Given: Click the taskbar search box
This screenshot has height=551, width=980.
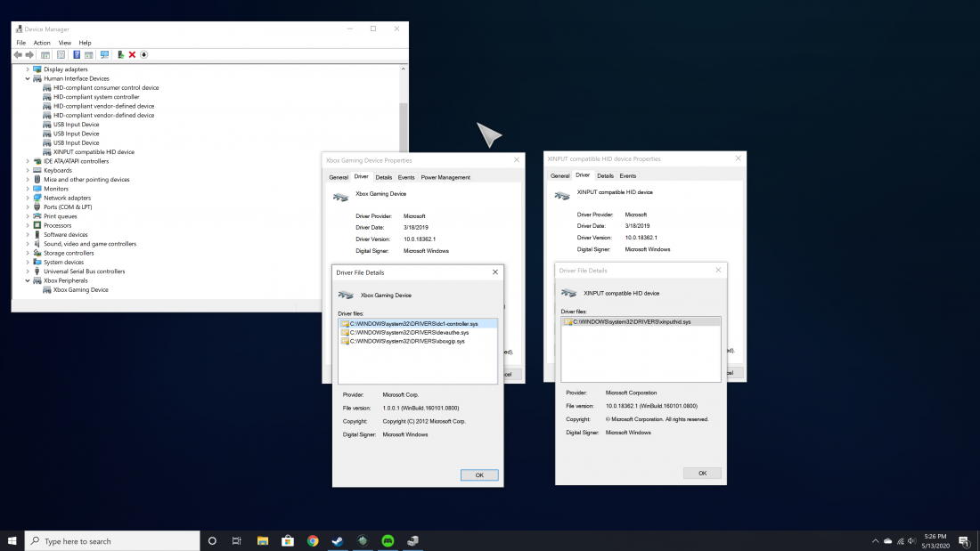Looking at the screenshot, I should [x=112, y=541].
